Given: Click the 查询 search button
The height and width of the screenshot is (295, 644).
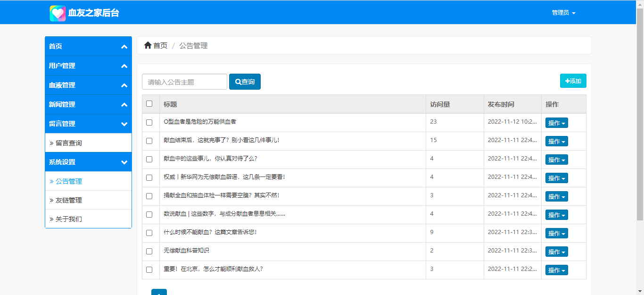Looking at the screenshot, I should tap(245, 82).
